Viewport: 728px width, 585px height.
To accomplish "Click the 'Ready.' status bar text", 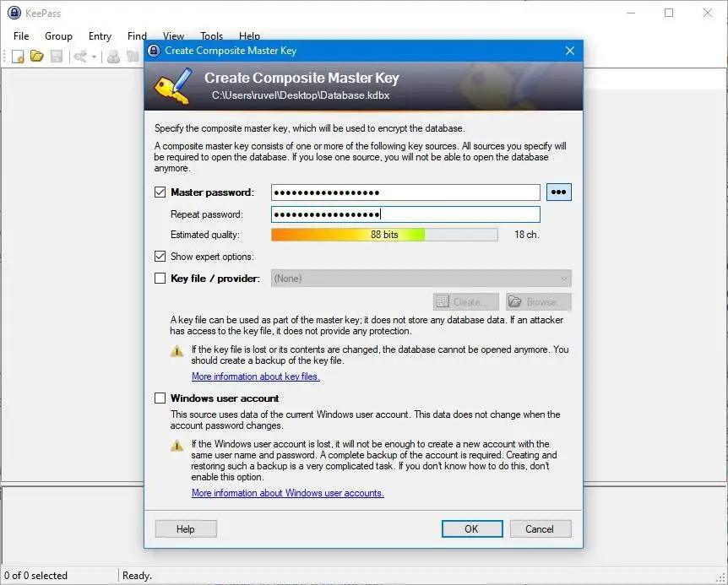I will pyautogui.click(x=137, y=576).
